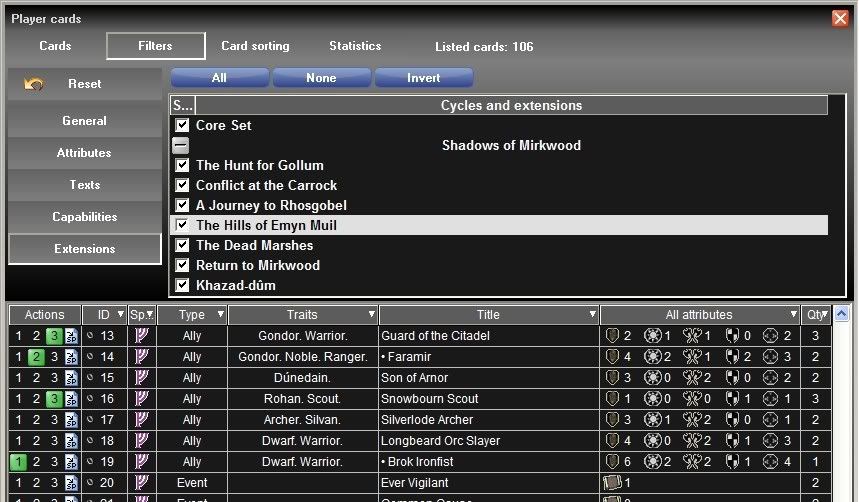Click Leadership sphere icon in Faramir row
The height and width of the screenshot is (502, 859).
click(142, 357)
